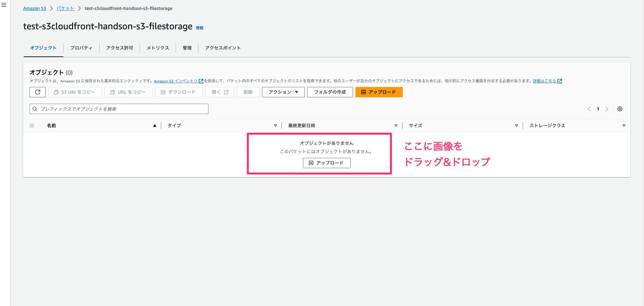Click the prefix search input field
Viewport: 644px width, 306px height.
[119, 109]
